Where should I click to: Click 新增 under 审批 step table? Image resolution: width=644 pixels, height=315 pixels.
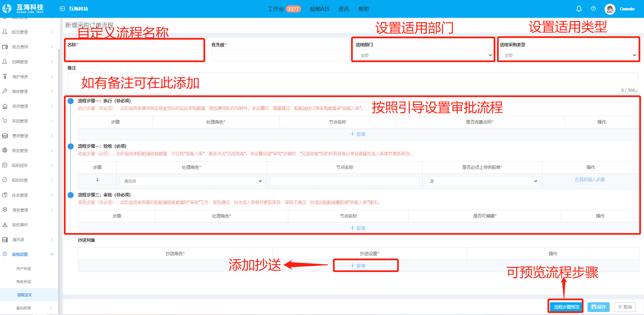(x=358, y=228)
